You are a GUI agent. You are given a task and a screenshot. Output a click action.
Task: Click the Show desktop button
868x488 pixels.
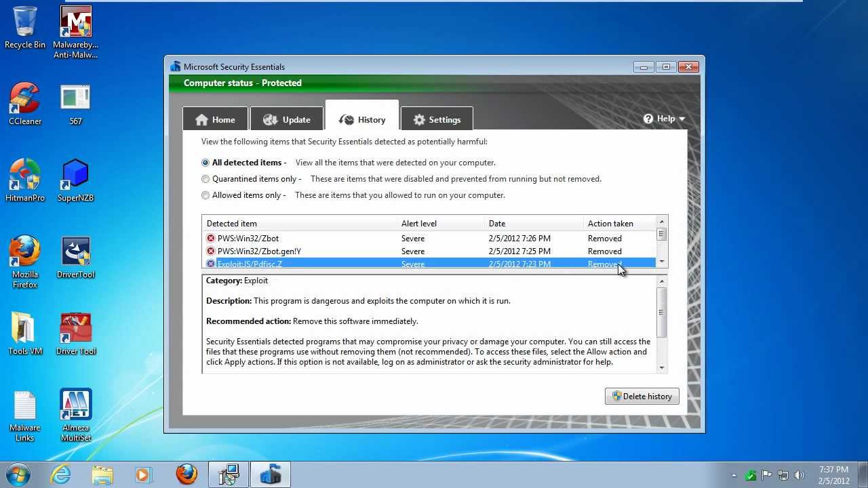pyautogui.click(x=863, y=474)
